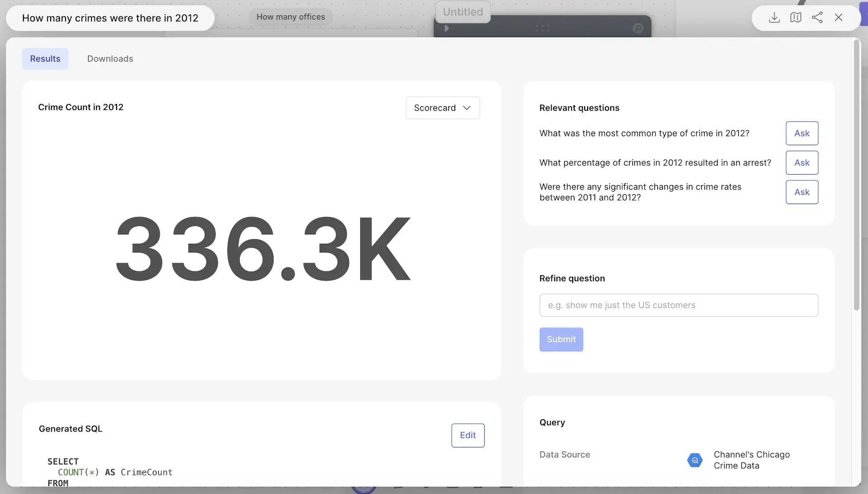The width and height of the screenshot is (868, 494).
Task: Click the 'Channel's Chicago Crime Data' text
Action: point(751,460)
